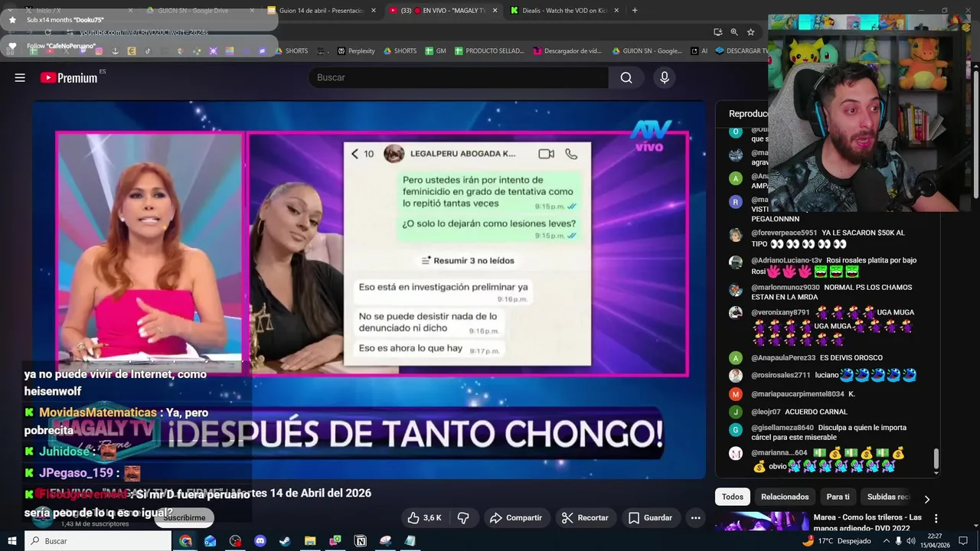
Task: Click the taskbar Buscar search box
Action: 99,541
